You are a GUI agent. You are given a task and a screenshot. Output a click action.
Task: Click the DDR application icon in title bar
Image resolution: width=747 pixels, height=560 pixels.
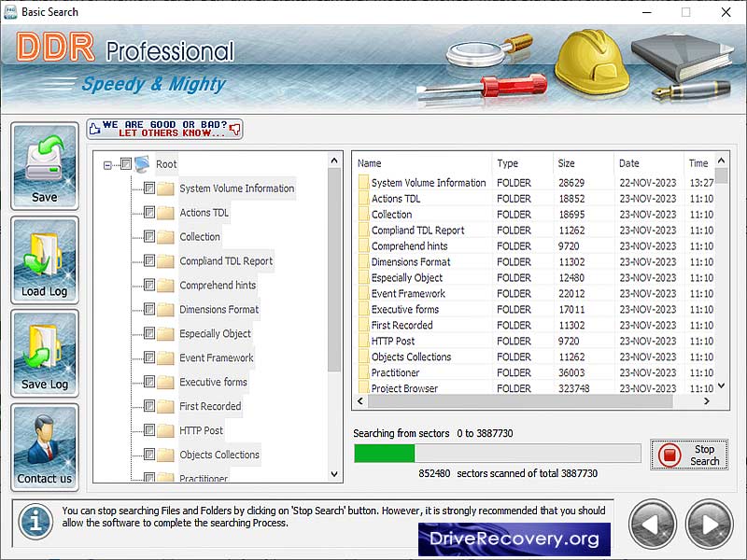(10, 12)
